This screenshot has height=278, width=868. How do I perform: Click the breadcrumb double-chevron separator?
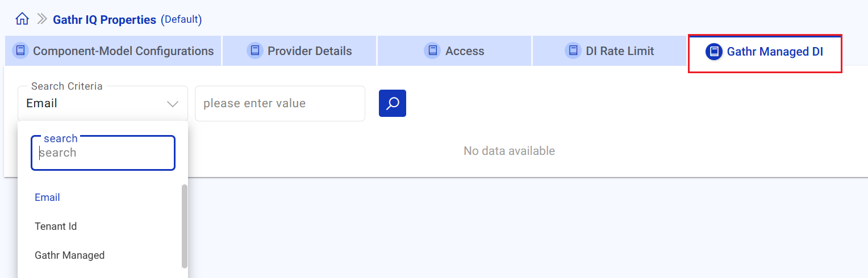coord(41,19)
